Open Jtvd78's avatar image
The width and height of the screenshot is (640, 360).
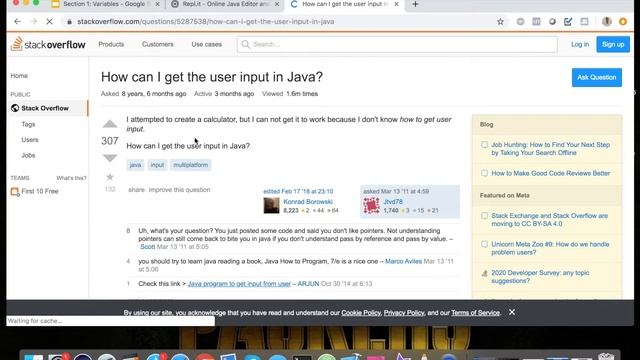click(x=371, y=205)
